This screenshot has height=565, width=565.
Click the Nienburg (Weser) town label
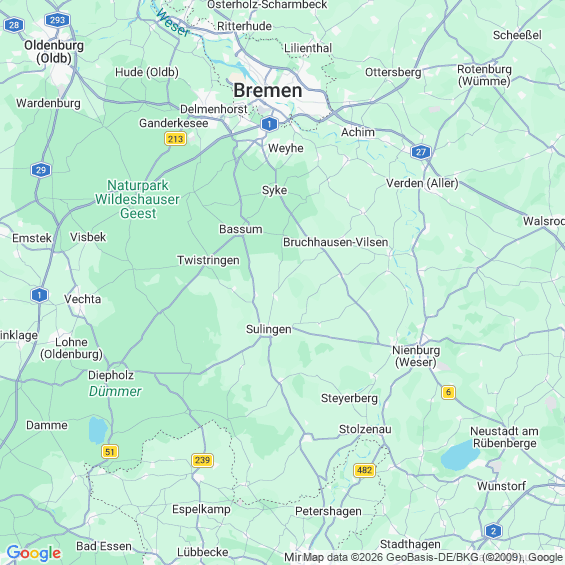click(x=416, y=356)
